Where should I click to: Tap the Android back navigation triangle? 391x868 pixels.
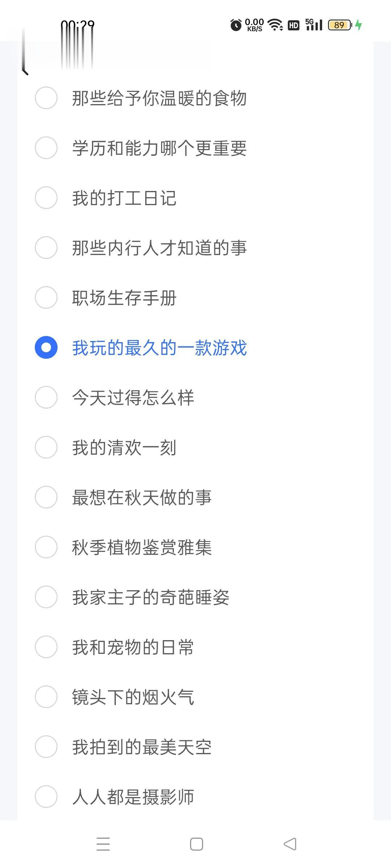[290, 844]
